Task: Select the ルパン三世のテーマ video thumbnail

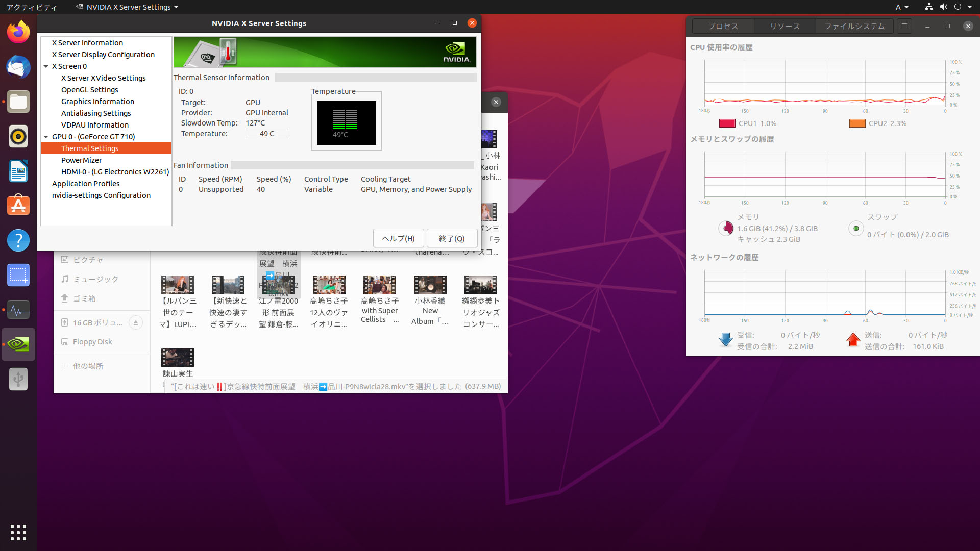Action: tap(178, 285)
